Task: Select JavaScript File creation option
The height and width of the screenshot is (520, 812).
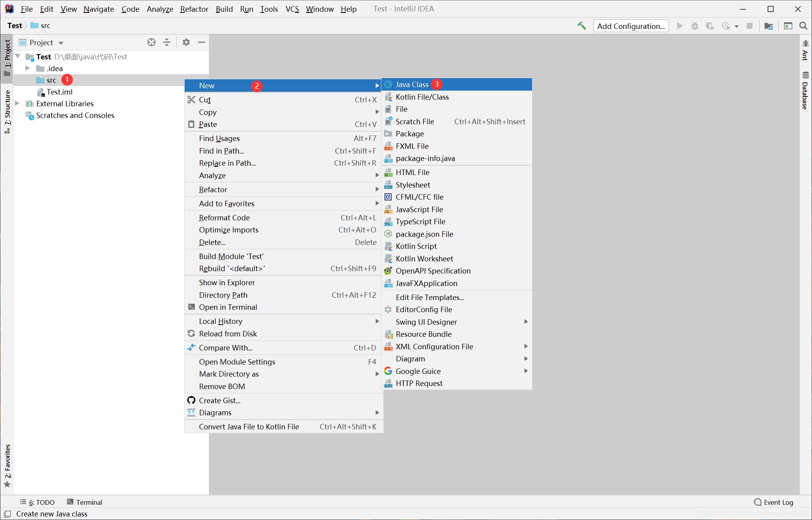Action: tap(420, 209)
